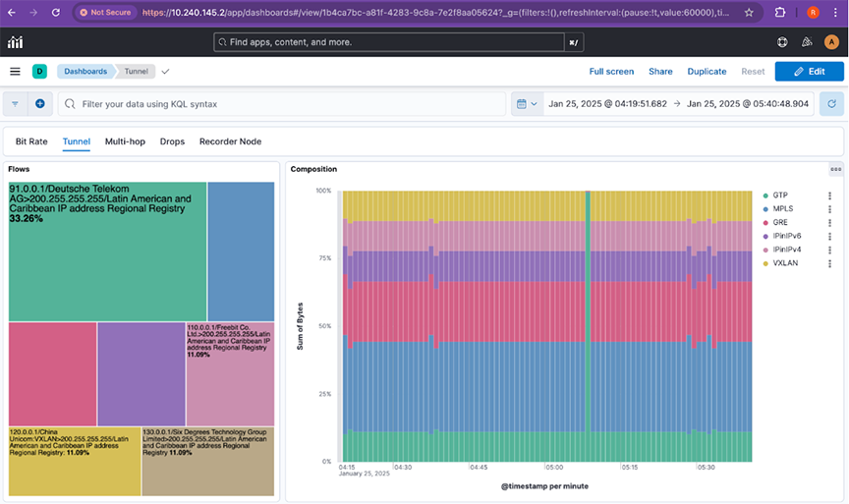The image size is (849, 504).
Task: Open Composition panel options ellipsis
Action: coord(835,169)
